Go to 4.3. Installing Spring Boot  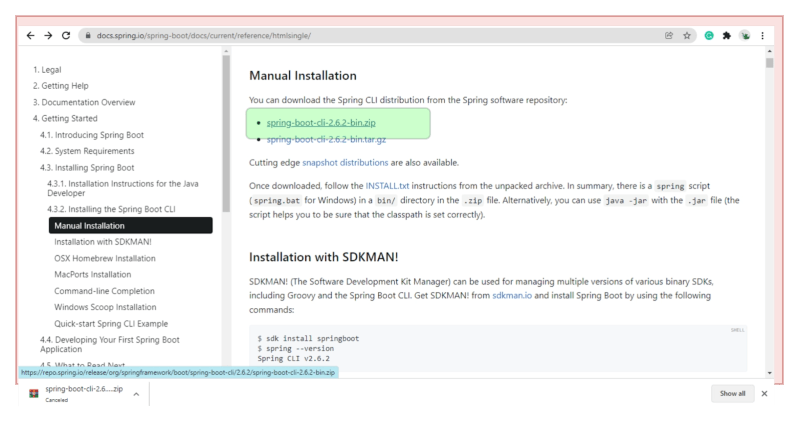87,168
